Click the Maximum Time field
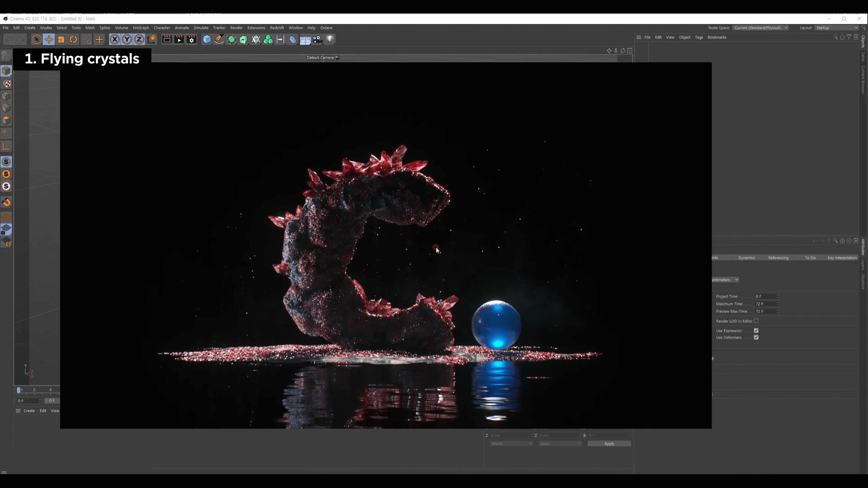868x488 pixels. [765, 304]
